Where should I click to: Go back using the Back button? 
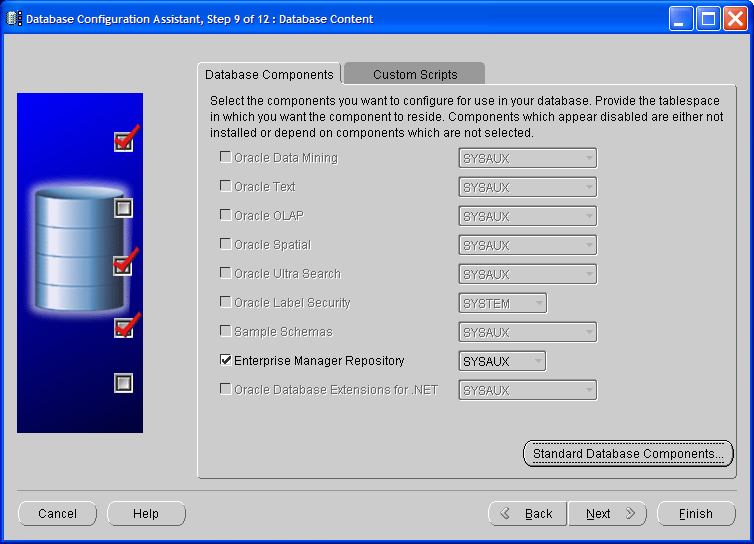(528, 514)
